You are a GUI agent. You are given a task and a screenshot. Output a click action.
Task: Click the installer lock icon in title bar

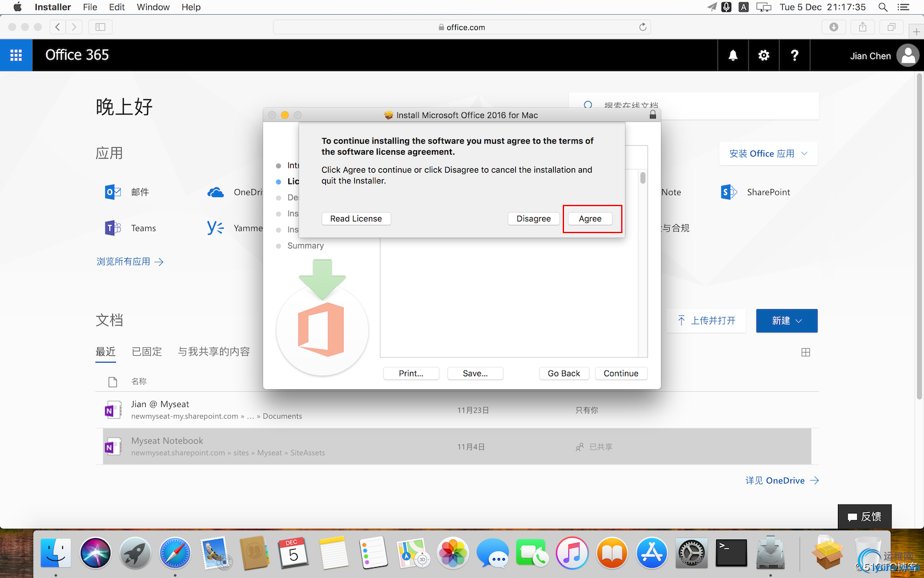coord(653,115)
